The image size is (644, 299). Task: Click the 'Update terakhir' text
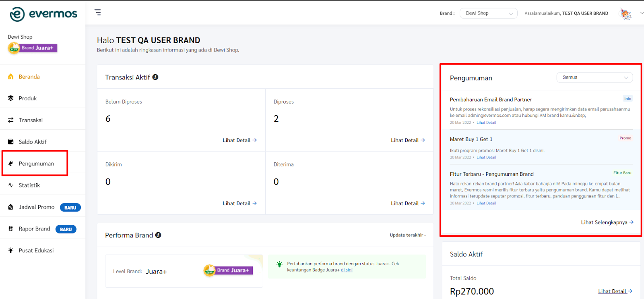pyautogui.click(x=407, y=235)
